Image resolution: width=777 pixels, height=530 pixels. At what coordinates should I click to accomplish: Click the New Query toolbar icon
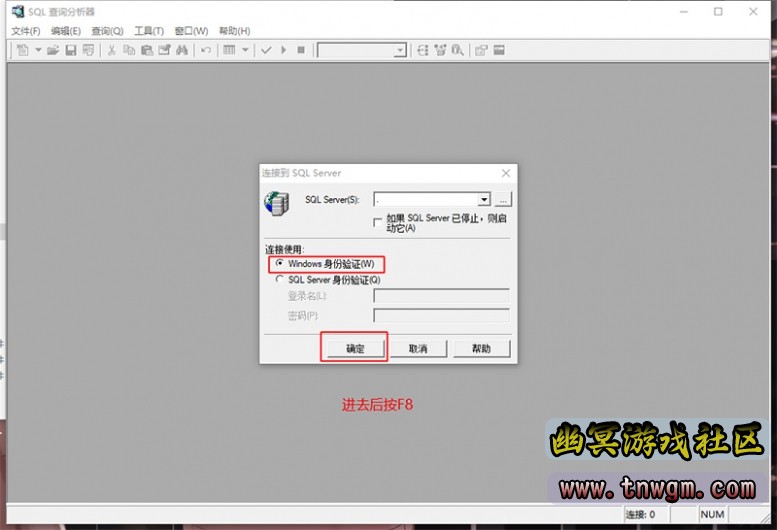23,50
